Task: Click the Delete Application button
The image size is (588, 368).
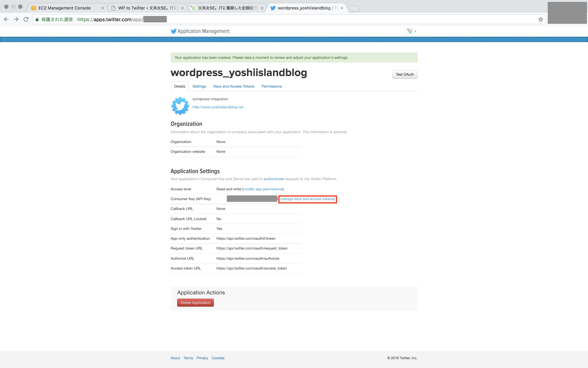Action: pos(195,302)
